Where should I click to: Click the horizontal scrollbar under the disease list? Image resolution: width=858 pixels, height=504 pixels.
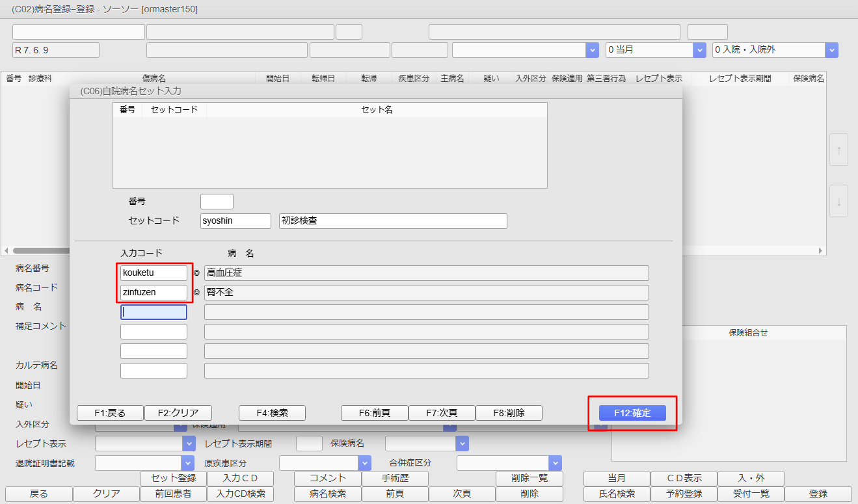(x=39, y=250)
